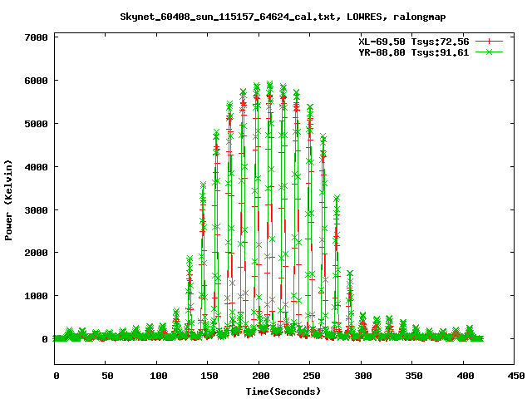The image size is (532, 399).
Task: Click the green YR legend line sample
Action: click(489, 52)
